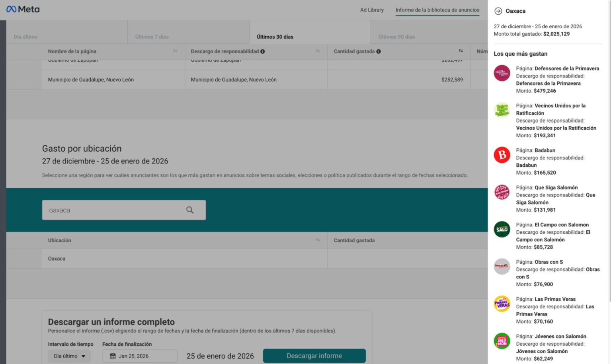Switch to the Día último tab
611x364 pixels.
[x=67, y=32]
